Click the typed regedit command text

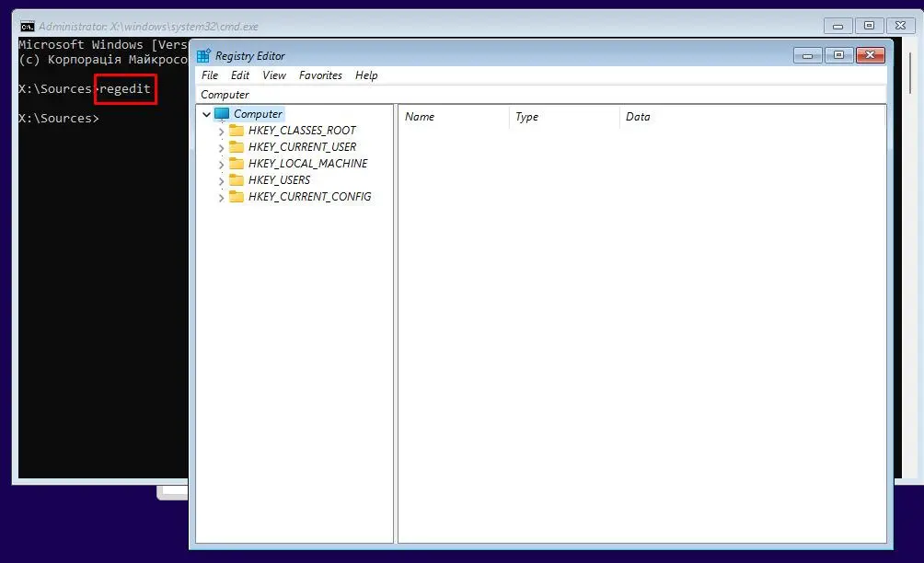(x=125, y=89)
